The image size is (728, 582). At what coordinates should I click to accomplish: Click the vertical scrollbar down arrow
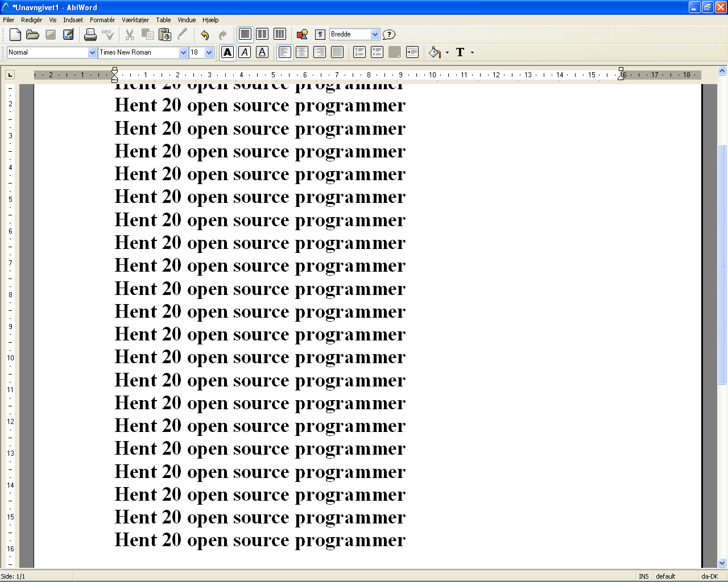click(x=722, y=563)
